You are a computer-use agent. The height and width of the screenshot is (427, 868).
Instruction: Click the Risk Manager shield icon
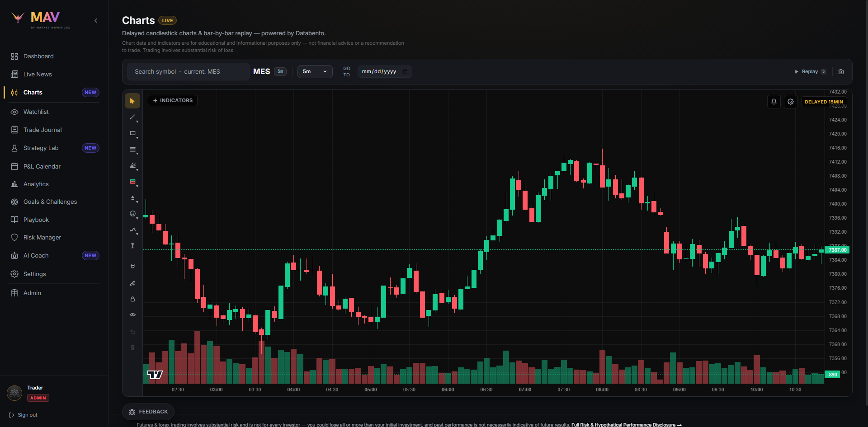[x=14, y=237]
